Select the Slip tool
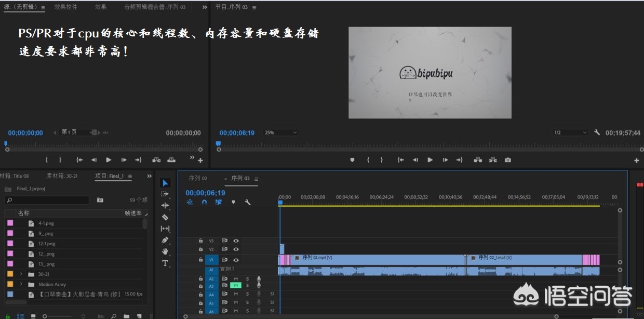The height and width of the screenshot is (319, 644). pyautogui.click(x=165, y=229)
